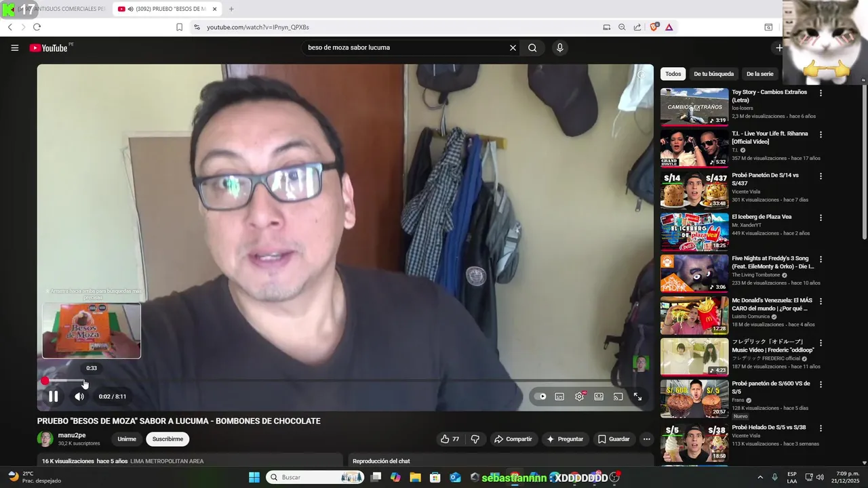Viewport: 868px width, 488px height.
Task: Open Brave Shields lion icon
Action: click(654, 27)
